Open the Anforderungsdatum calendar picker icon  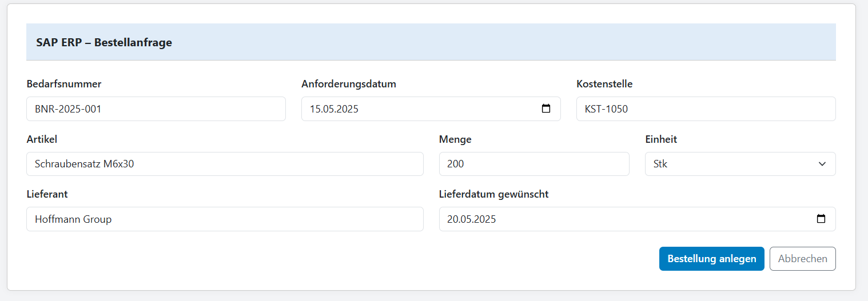(x=546, y=109)
